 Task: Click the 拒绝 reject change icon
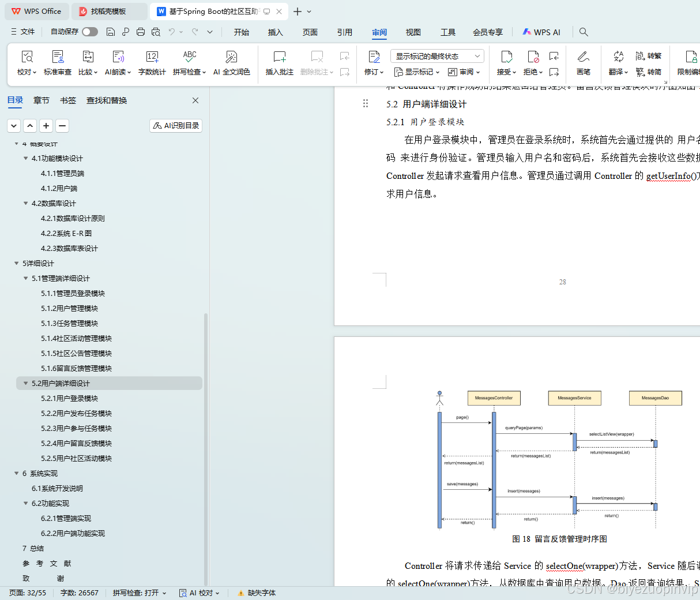click(533, 57)
